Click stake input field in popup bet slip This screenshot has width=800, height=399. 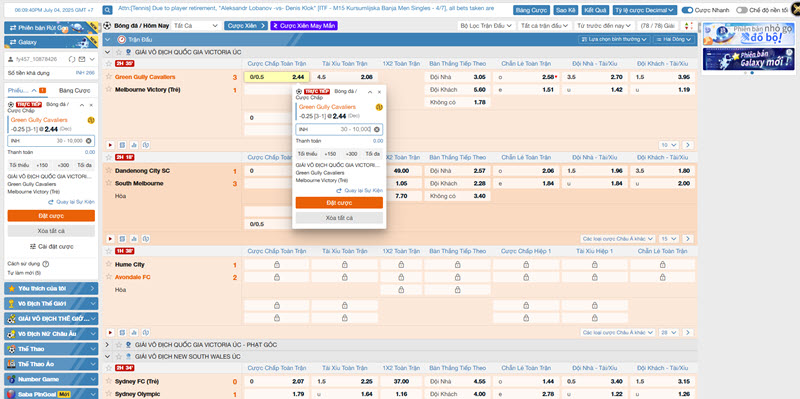[x=339, y=130]
